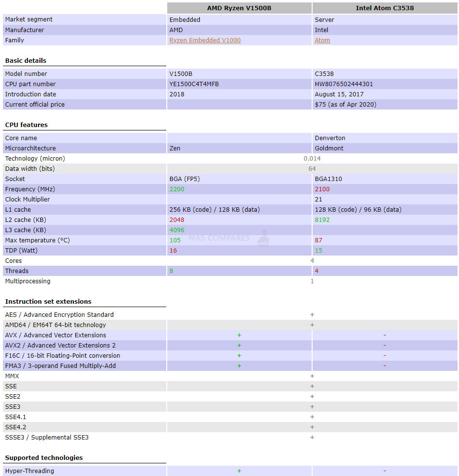
Task: Click the Goldmont microarchitecture value
Action: pyautogui.click(x=329, y=148)
